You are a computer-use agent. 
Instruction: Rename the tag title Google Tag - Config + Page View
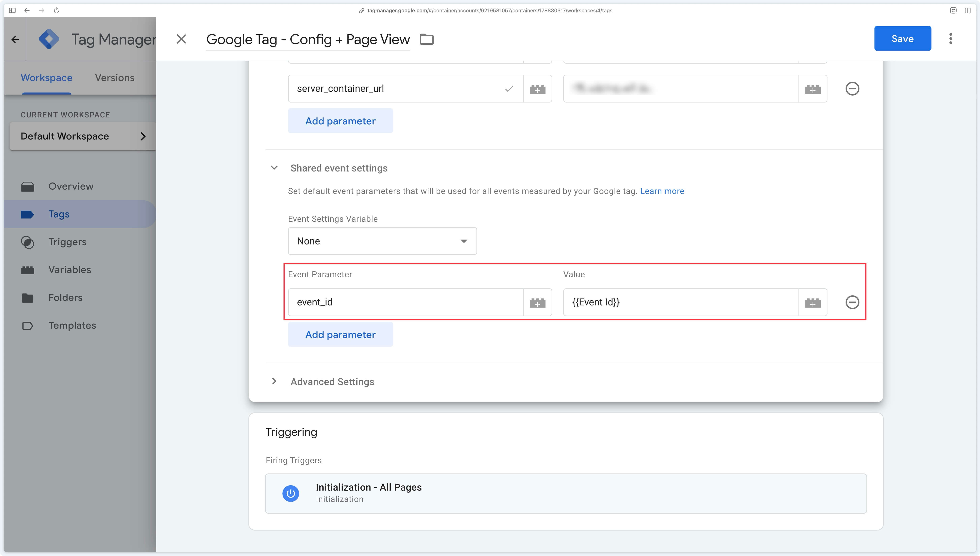pos(308,39)
